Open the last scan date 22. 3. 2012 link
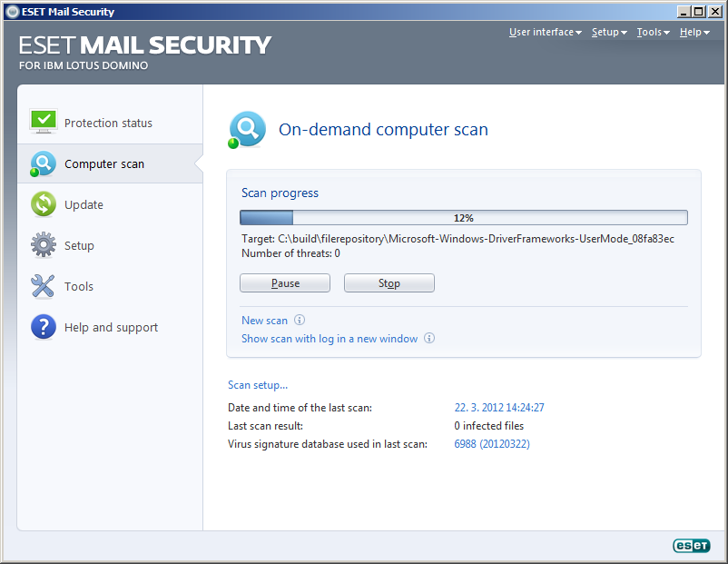This screenshot has height=564, width=728. point(499,408)
